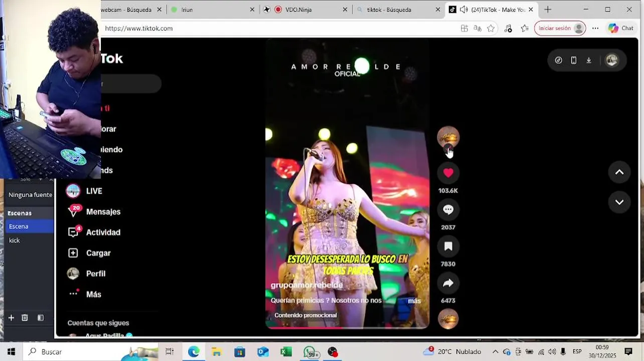
Task: Switch to the Iriun browser tab
Action: pyautogui.click(x=213, y=10)
